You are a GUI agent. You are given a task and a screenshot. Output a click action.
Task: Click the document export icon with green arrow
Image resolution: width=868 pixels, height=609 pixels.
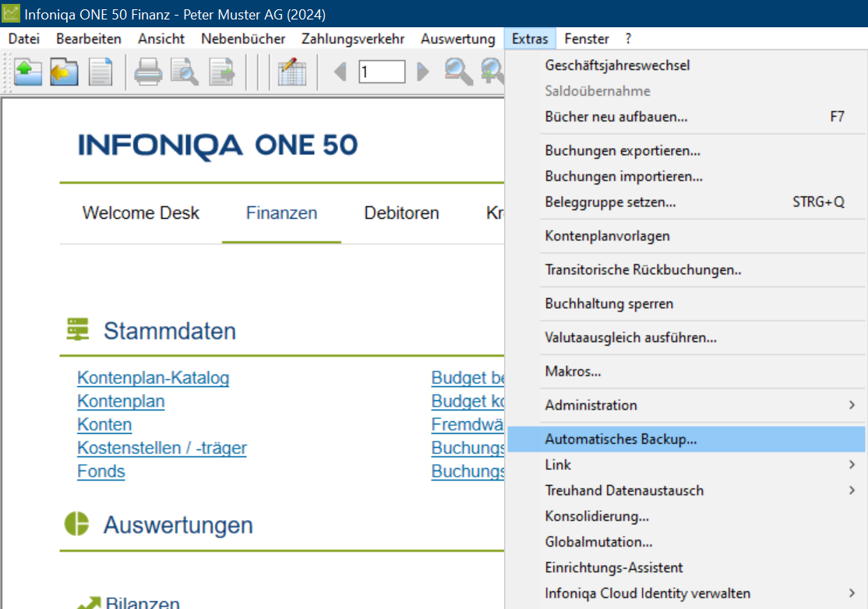click(x=221, y=72)
